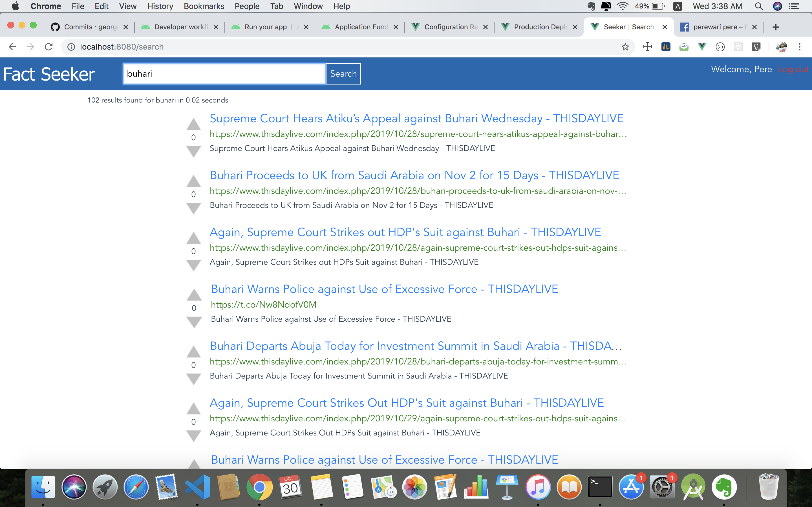812x507 pixels.
Task: Open the Bookmarks menu
Action: click(204, 6)
